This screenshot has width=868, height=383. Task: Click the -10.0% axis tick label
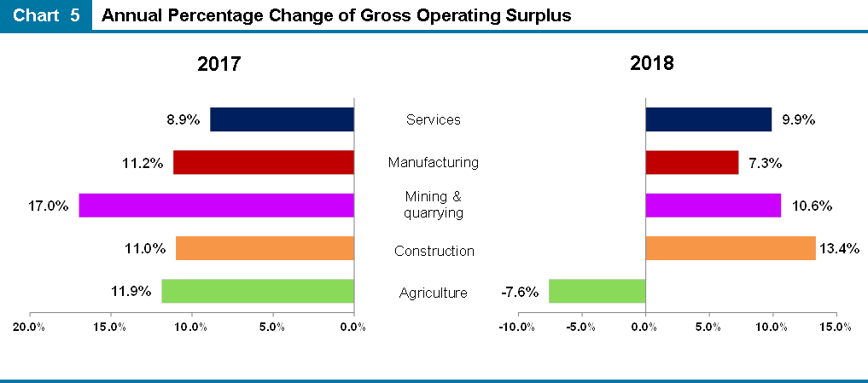[x=516, y=327]
